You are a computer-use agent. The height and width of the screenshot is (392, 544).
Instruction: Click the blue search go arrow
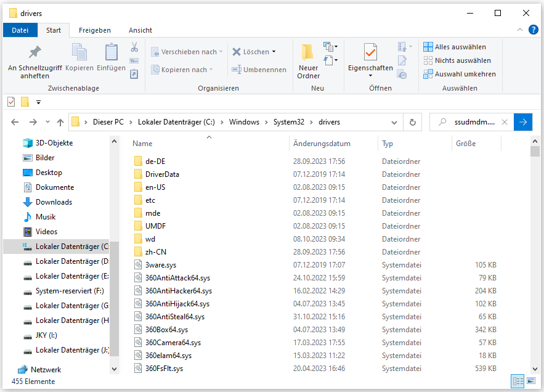click(523, 122)
